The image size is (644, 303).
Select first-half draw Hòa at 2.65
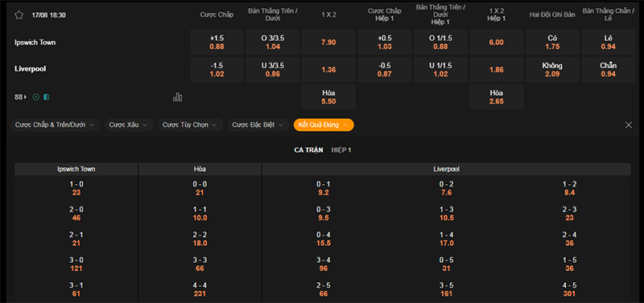pyautogui.click(x=497, y=97)
